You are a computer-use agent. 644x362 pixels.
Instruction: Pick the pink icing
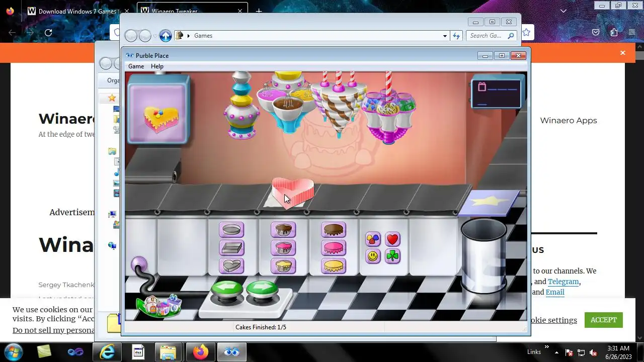tap(334, 248)
